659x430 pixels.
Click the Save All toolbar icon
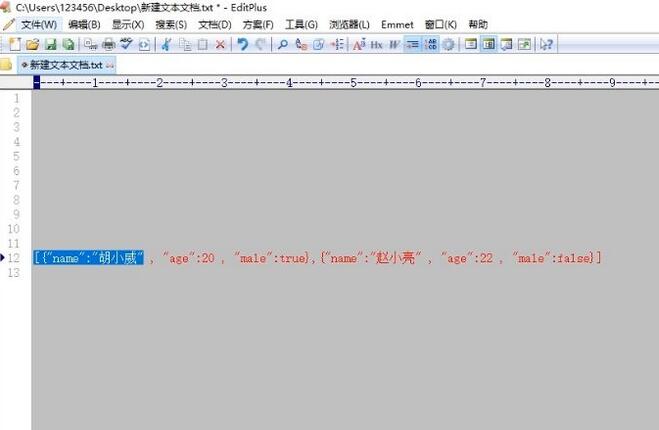[68, 44]
